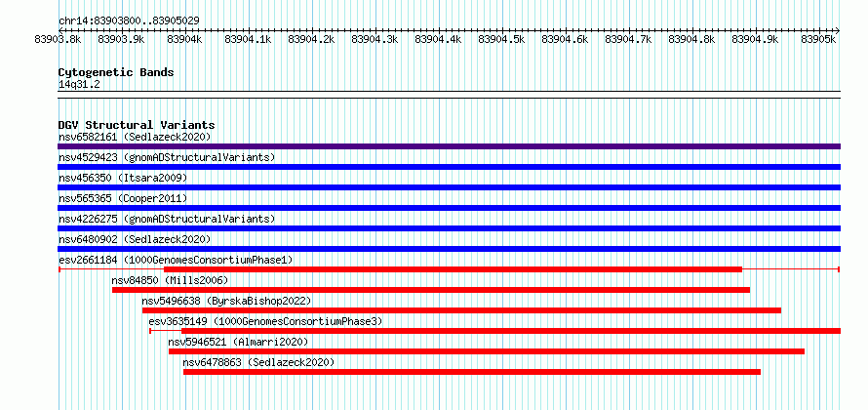Select the nsv6478863 (Sedlazeck2020) label
This screenshot has width=868, height=410.
[259, 362]
